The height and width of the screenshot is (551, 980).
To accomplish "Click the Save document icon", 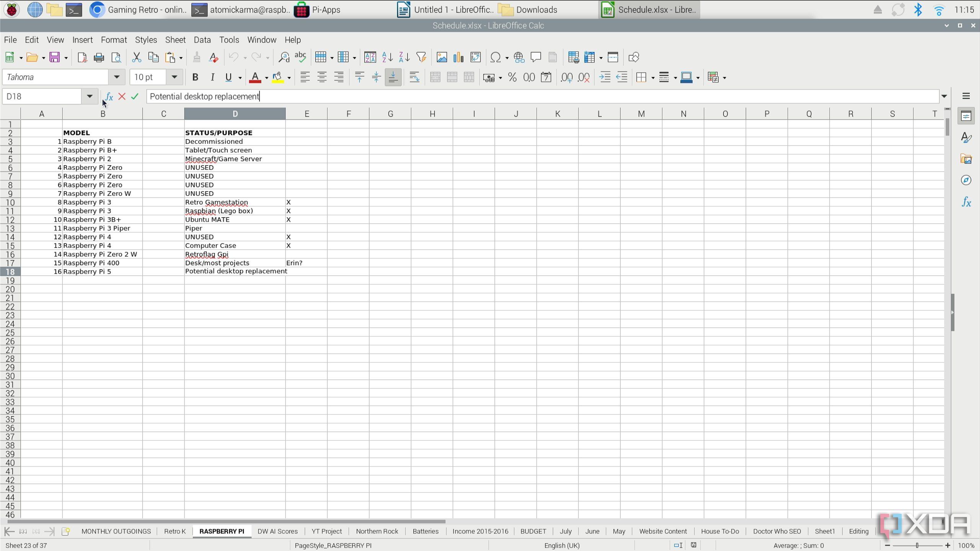I will 54,57.
